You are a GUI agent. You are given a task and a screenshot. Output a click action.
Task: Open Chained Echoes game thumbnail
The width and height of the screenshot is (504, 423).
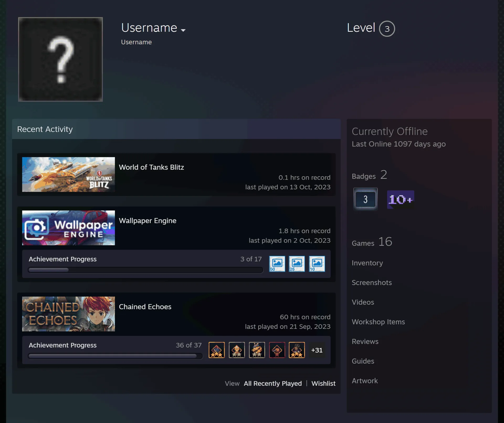pyautogui.click(x=69, y=314)
